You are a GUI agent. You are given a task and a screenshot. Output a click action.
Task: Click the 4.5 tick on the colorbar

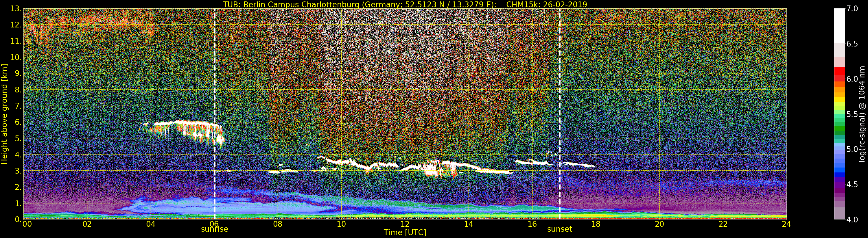pyautogui.click(x=852, y=185)
